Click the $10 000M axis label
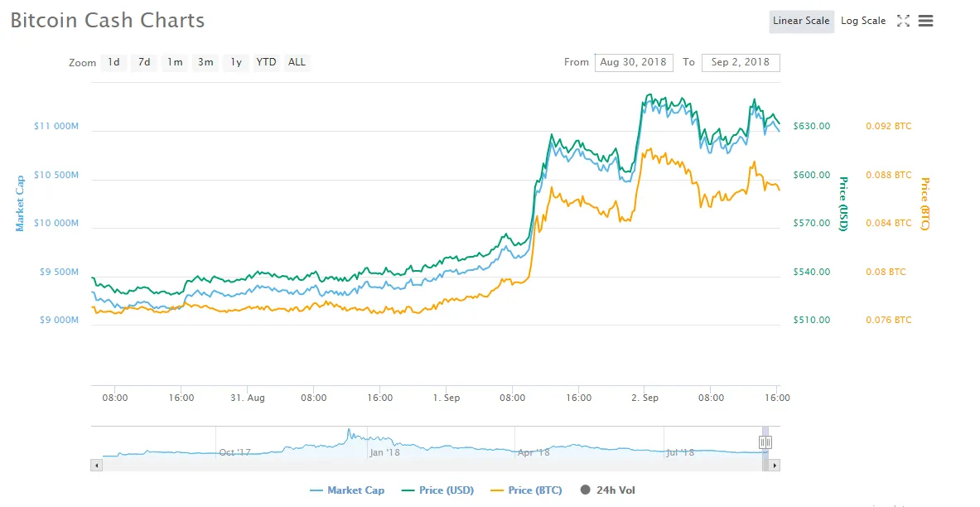 coord(56,223)
